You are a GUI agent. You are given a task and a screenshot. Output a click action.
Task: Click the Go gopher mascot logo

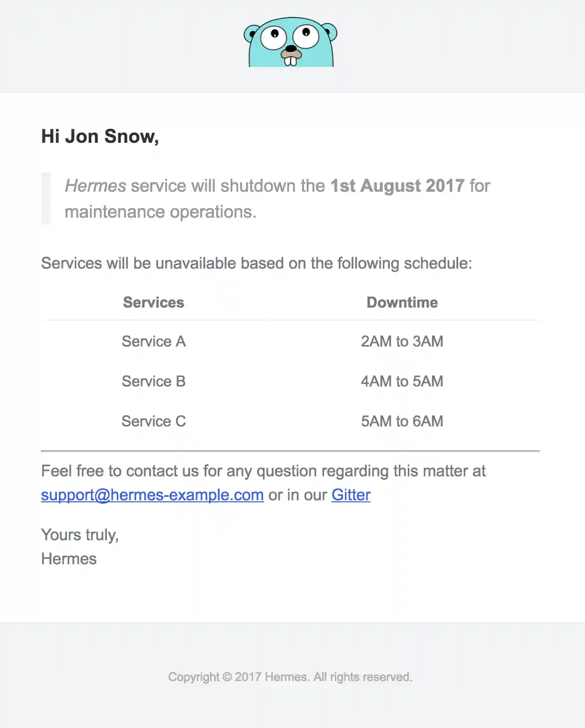pos(291,42)
